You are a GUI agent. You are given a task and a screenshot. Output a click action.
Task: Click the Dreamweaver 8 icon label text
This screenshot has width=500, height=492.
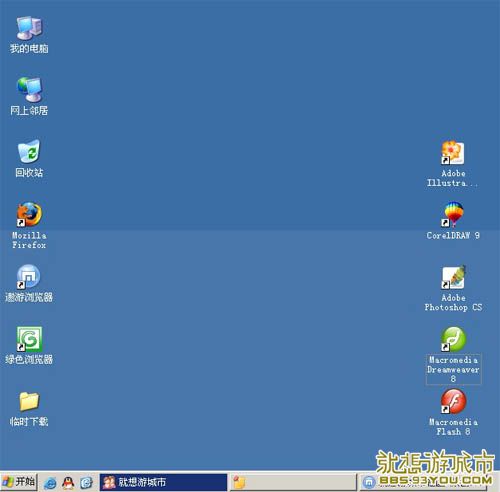[x=453, y=369]
